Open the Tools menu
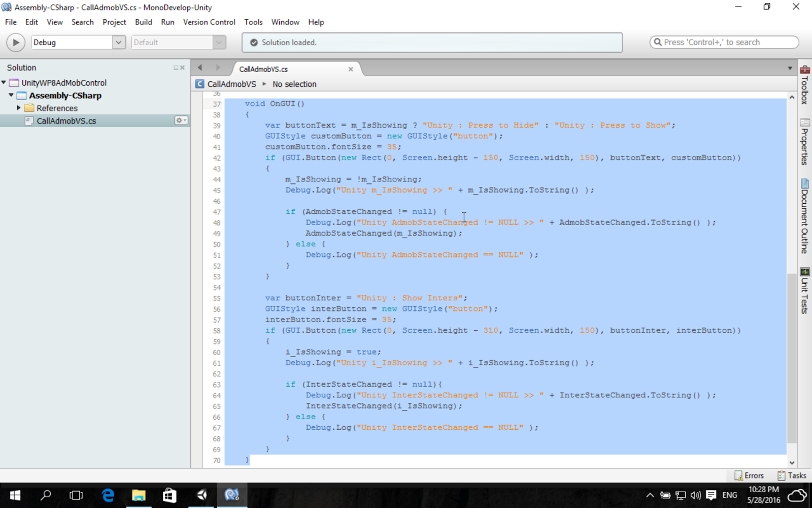The image size is (812, 508). pos(253,22)
